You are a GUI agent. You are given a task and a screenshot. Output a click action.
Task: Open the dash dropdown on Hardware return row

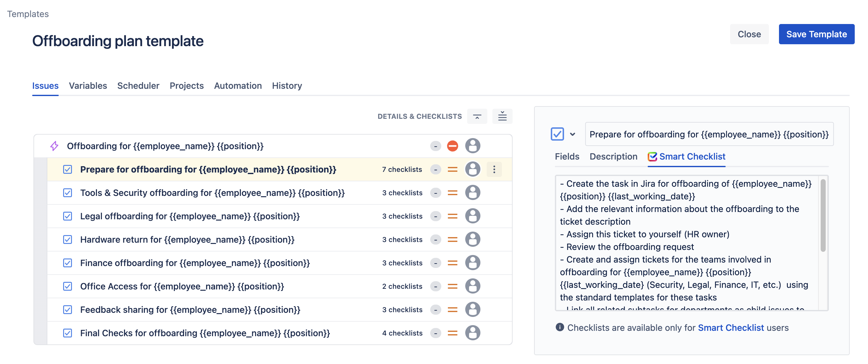click(x=435, y=240)
